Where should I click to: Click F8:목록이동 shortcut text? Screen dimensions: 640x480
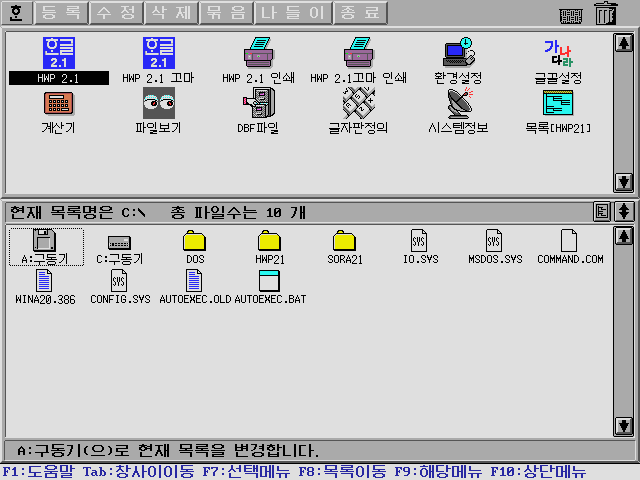pos(342,471)
